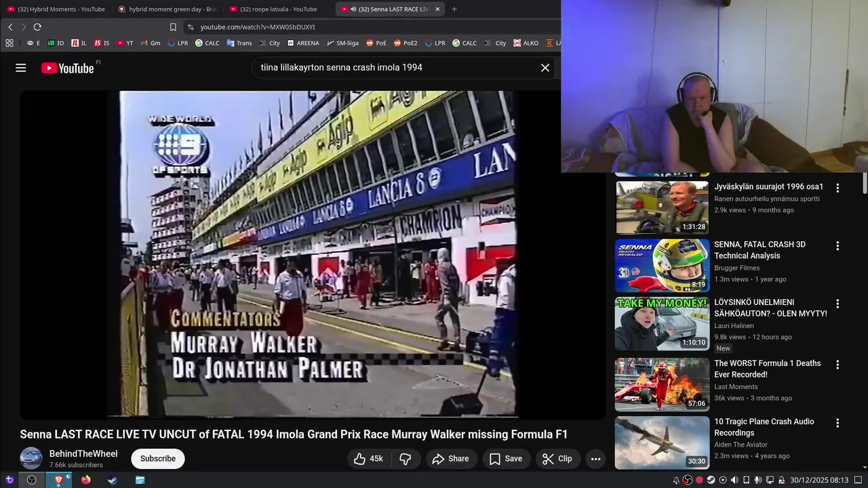Open options for The WORST Formula 1 Deaths
This screenshot has width=868, height=488.
837,365
